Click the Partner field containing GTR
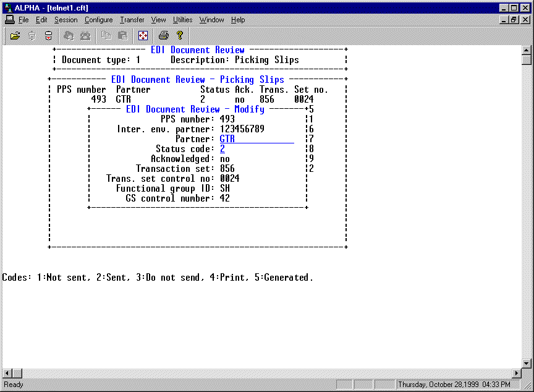Image resolution: width=534 pixels, height=392 pixels. [256, 139]
